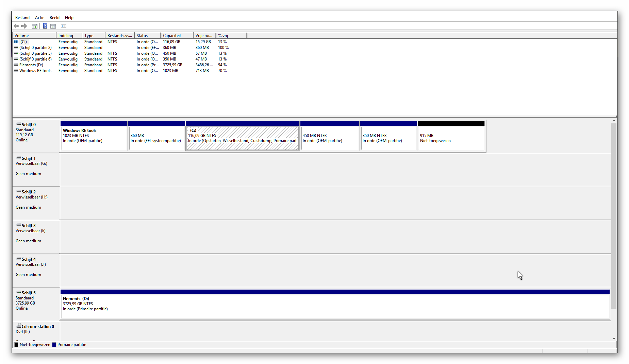Select Elements (D:) row in volume list
Viewport: 629px width, 364px height.
point(31,65)
